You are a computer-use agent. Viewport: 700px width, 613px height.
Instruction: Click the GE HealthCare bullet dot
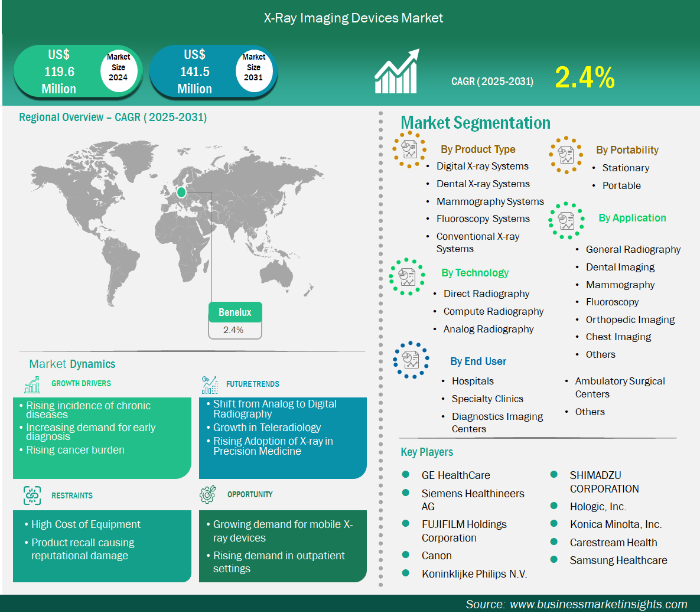[406, 475]
